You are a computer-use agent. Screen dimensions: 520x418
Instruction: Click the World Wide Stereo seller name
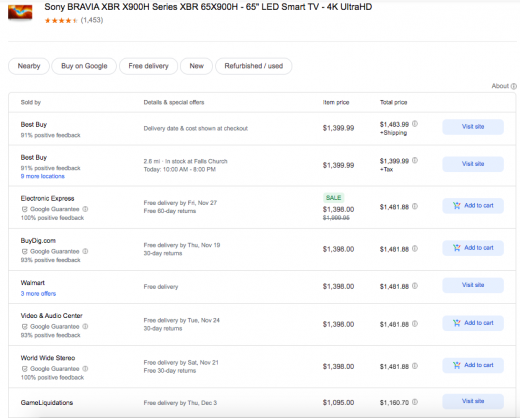[x=48, y=358]
